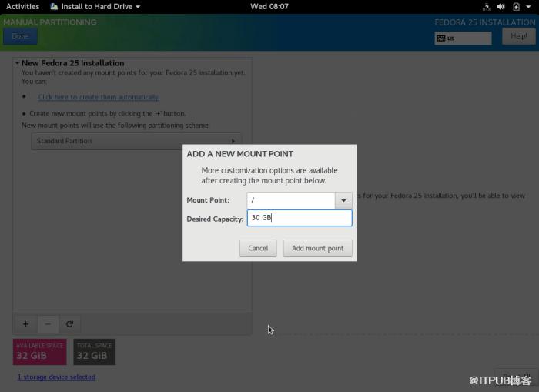Screen dimensions: 539x392
Task: Open the Mount Point dropdown arrow
Action: coord(343,200)
